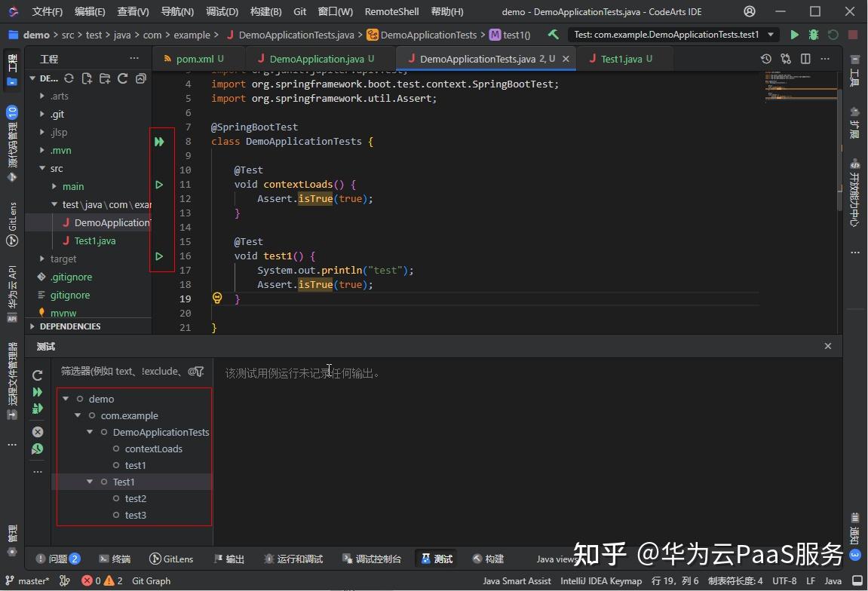
Task: Open the account profile icon in title bar
Action: [x=750, y=11]
